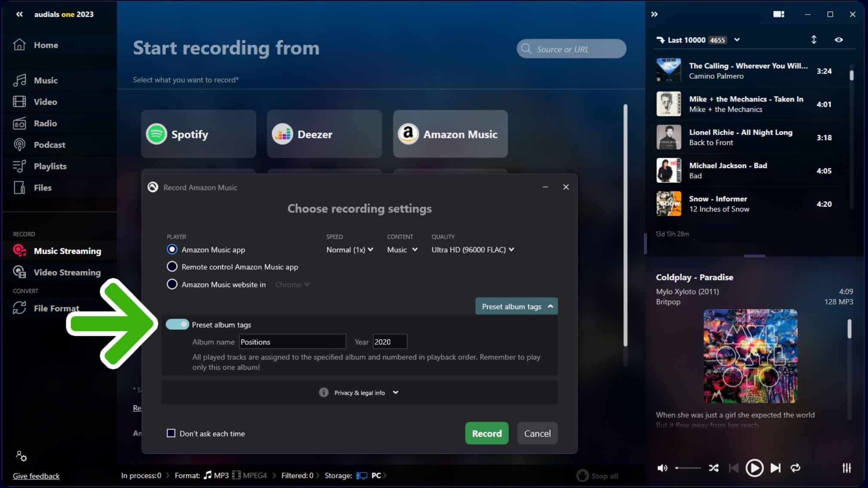Select Michael Jackson - Bad track
The image size is (868, 488).
[x=751, y=170]
